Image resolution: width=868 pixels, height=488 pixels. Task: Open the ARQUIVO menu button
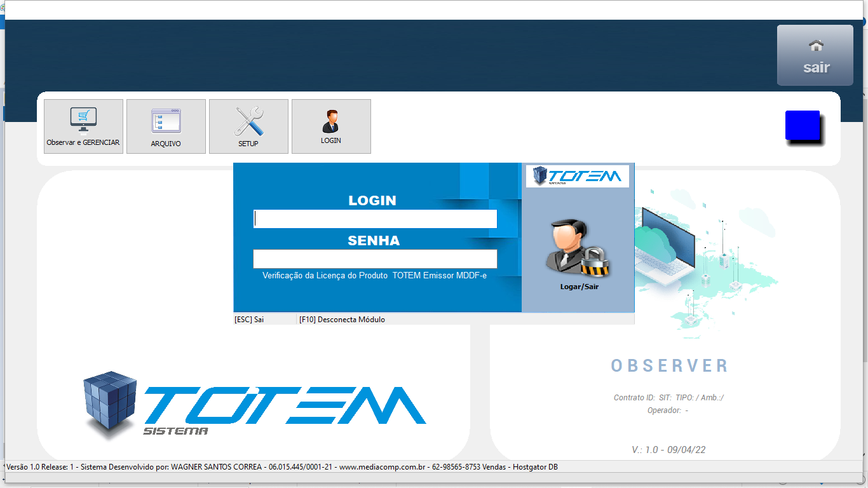pos(166,126)
